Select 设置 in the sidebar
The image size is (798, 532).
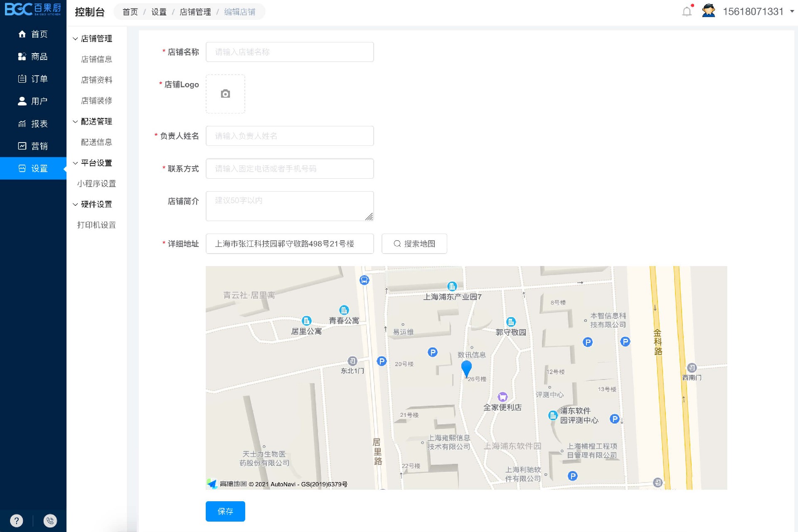(33, 168)
